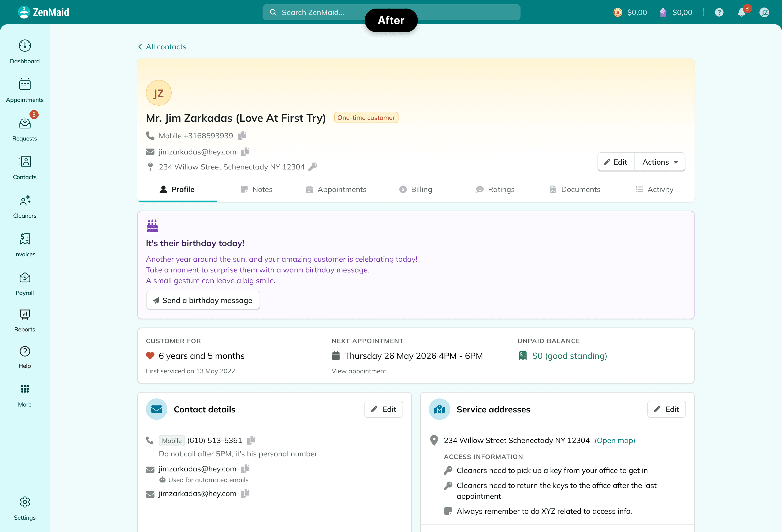Viewport: 782px width, 532px height.
Task: Click the key icon next to header address
Action: tap(313, 167)
